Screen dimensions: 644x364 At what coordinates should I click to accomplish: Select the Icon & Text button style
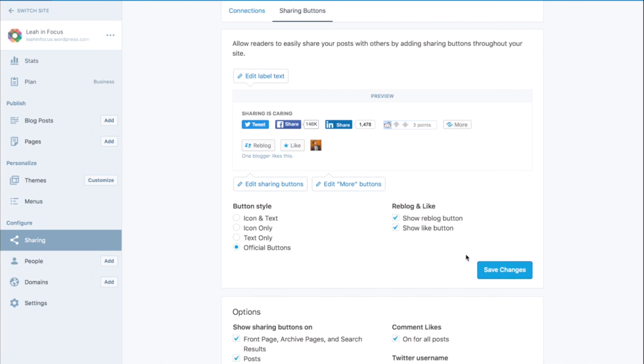tap(237, 218)
